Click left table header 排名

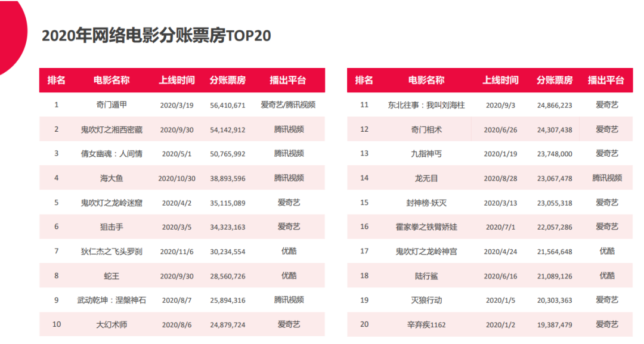[x=56, y=80]
